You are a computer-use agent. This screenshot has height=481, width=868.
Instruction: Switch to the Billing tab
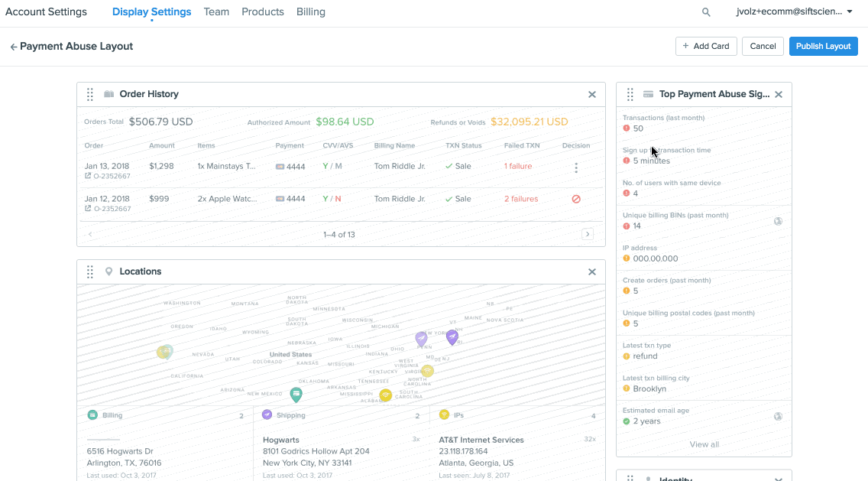click(310, 11)
